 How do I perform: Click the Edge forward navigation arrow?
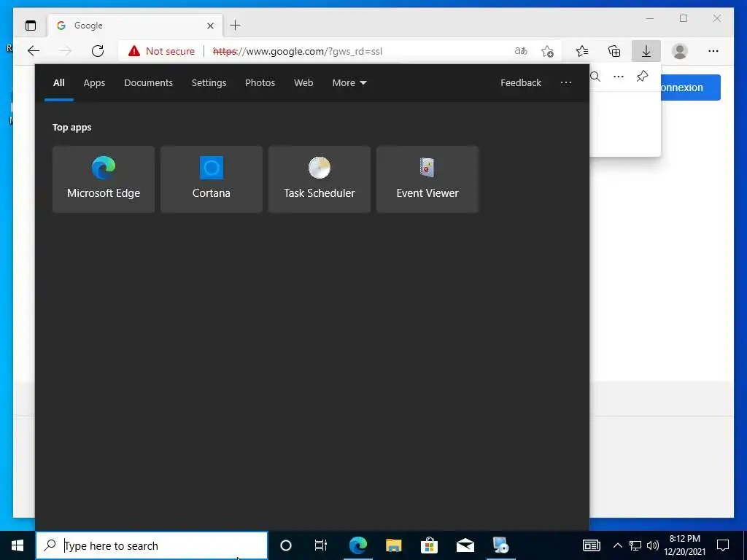tap(65, 51)
